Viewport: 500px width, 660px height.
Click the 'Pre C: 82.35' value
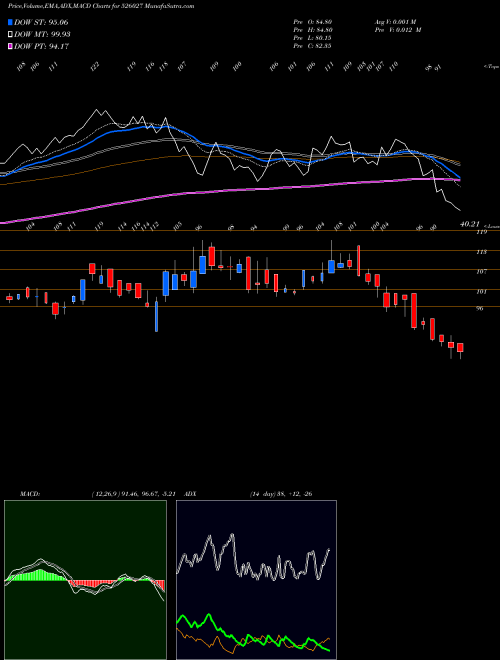[313, 46]
